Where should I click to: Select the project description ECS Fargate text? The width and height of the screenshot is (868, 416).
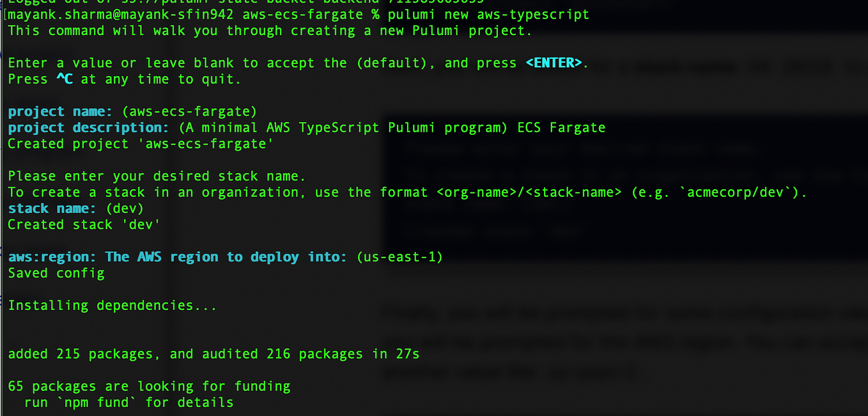(561, 127)
